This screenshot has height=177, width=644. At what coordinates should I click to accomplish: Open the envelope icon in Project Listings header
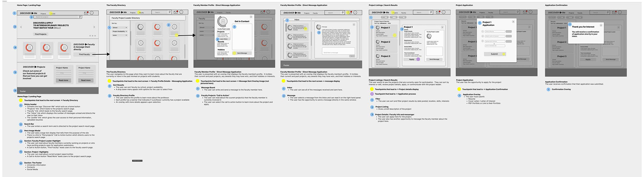click(x=438, y=12)
